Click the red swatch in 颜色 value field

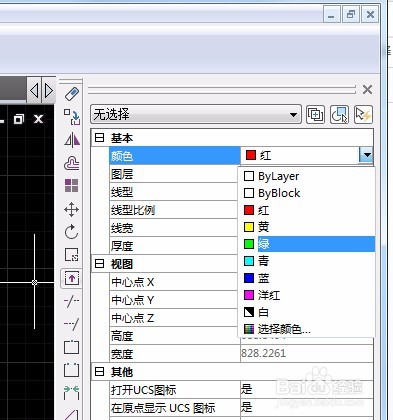point(251,155)
